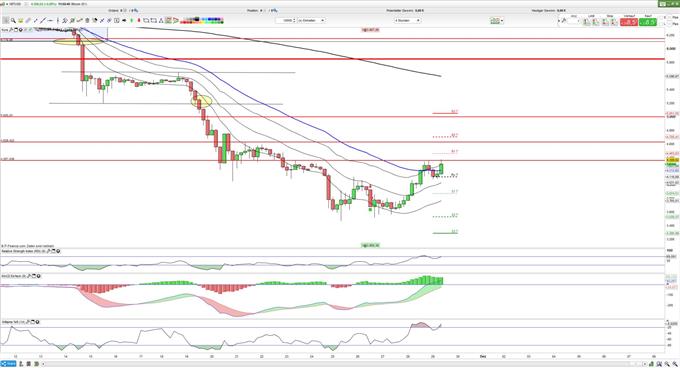Select the diagonal trend line drawing tool
The width and height of the screenshot is (680, 368).
coord(42,20)
